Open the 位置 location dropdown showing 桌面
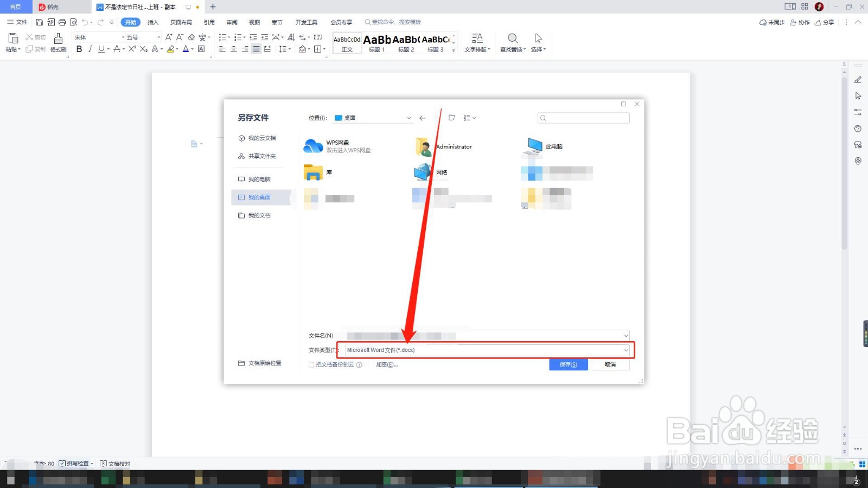868x488 pixels. [x=373, y=118]
